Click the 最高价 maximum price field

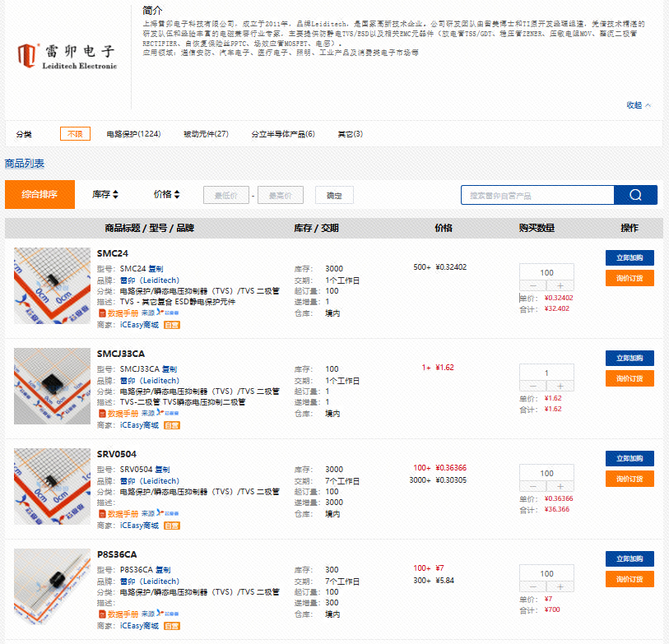[x=281, y=195]
